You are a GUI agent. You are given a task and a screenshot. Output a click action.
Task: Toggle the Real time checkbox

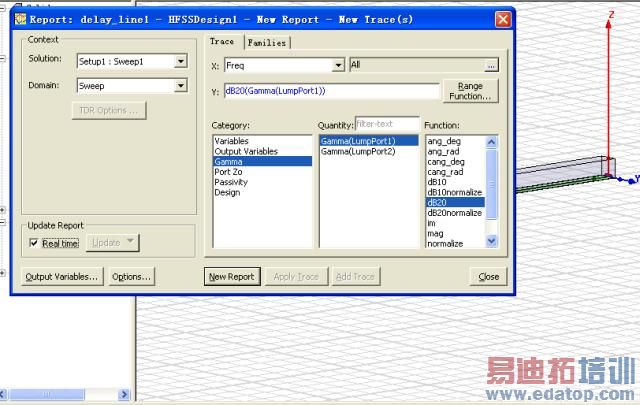[34, 243]
